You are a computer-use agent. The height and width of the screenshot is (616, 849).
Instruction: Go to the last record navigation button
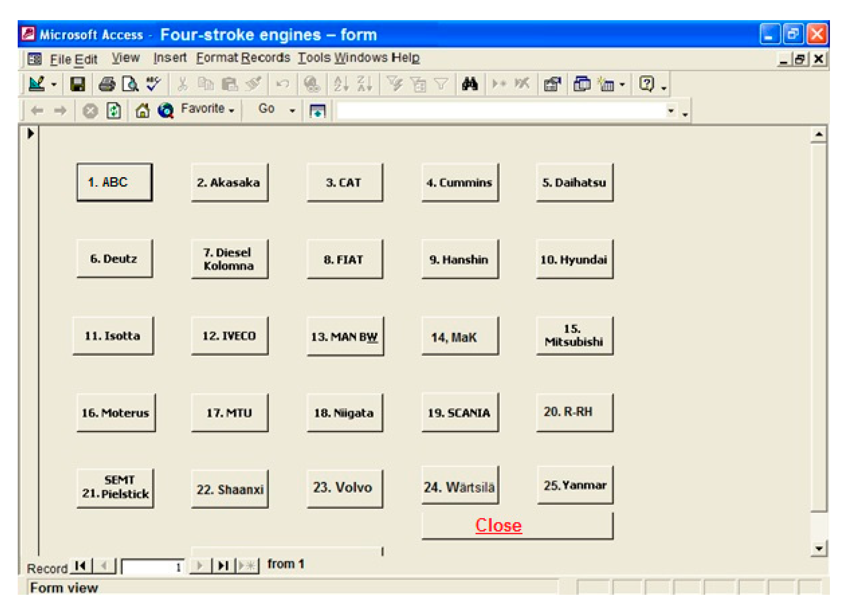(224, 566)
